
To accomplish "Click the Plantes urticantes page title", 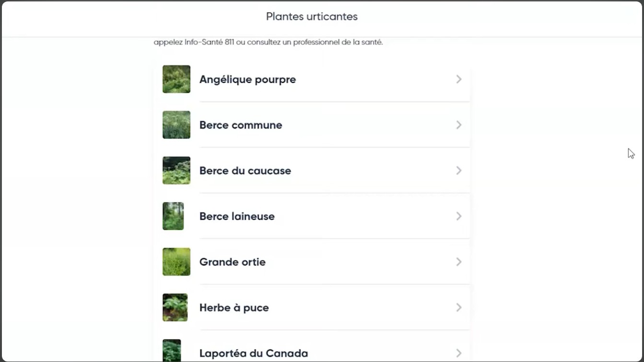I will point(312,17).
